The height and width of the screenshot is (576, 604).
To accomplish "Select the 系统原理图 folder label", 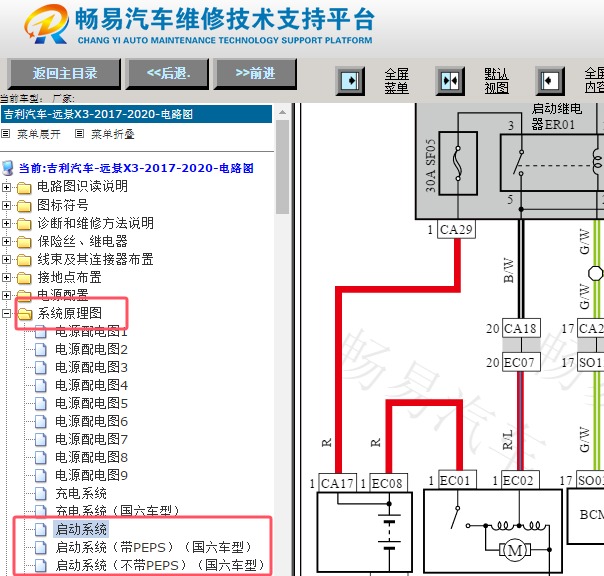I will tap(70, 313).
